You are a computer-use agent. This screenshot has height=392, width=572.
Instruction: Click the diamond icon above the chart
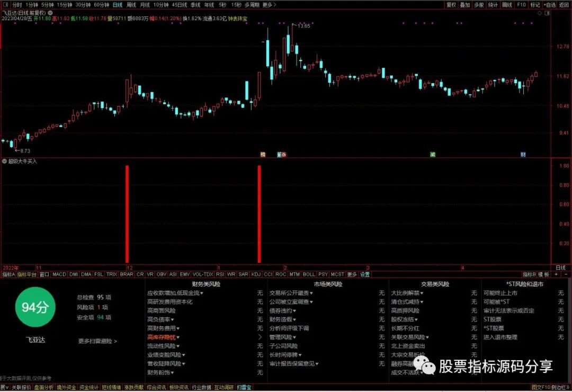540,13
